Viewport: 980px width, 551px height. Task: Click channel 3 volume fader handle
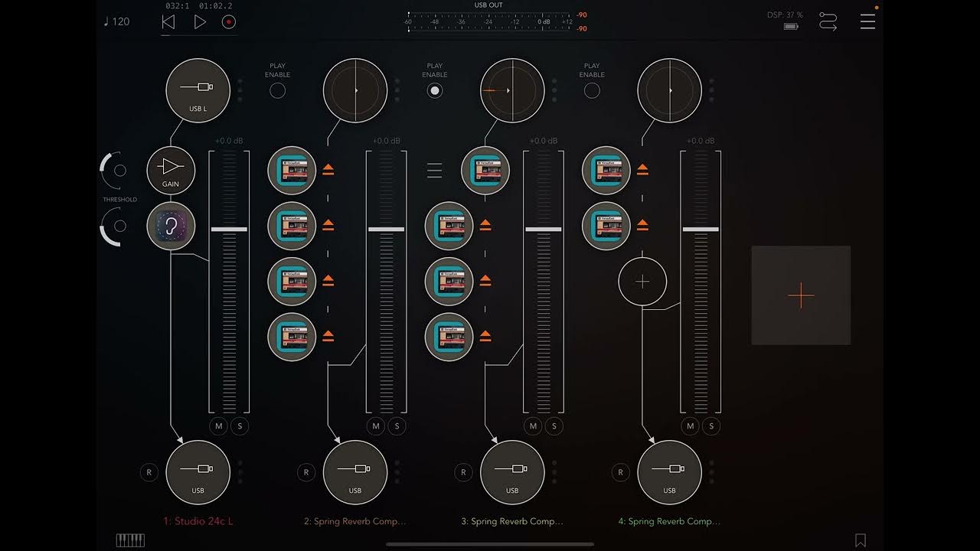tap(544, 230)
